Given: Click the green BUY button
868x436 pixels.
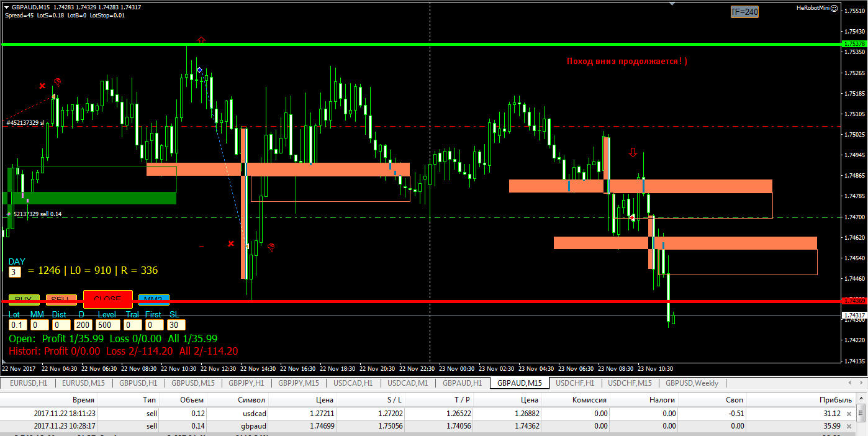Looking at the screenshot, I should [24, 299].
